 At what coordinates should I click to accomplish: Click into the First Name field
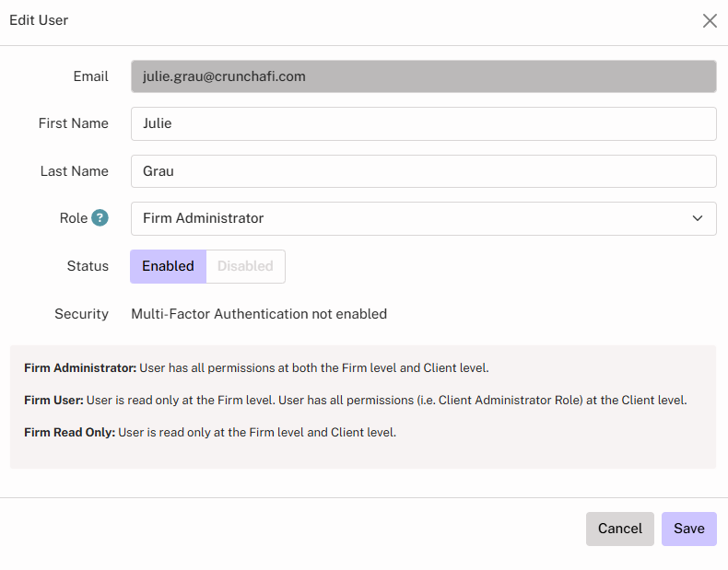click(423, 123)
